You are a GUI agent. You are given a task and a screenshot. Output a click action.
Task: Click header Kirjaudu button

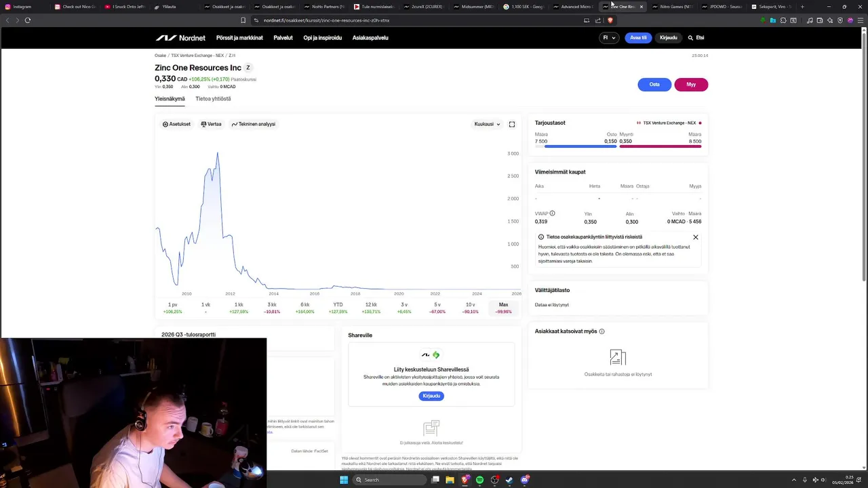click(x=669, y=38)
